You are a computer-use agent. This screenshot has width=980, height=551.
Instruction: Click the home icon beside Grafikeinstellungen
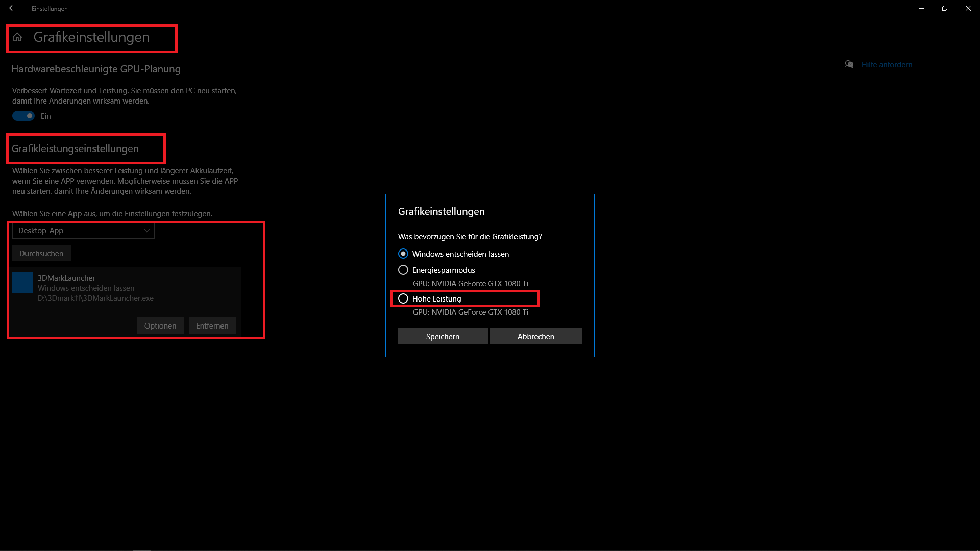[17, 37]
